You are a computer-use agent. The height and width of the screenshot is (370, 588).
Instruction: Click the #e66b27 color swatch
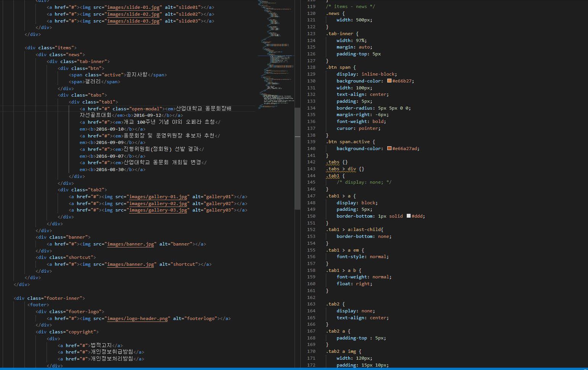tap(389, 81)
